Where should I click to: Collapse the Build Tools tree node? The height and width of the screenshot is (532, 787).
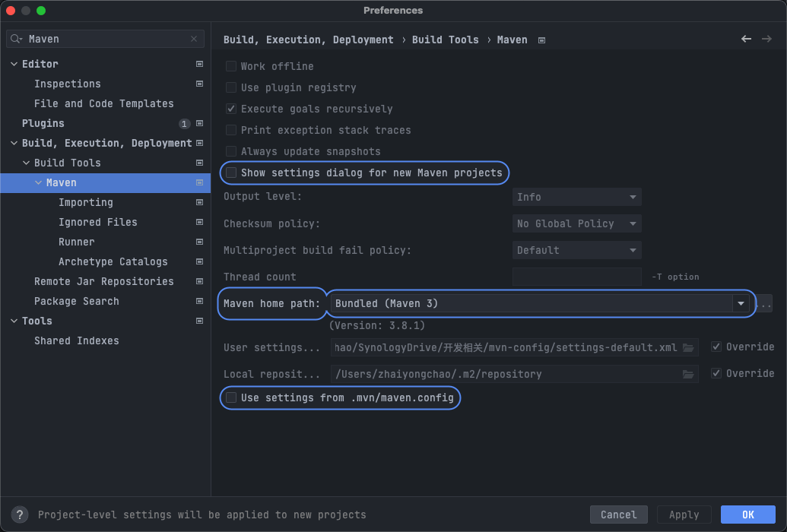tap(27, 163)
